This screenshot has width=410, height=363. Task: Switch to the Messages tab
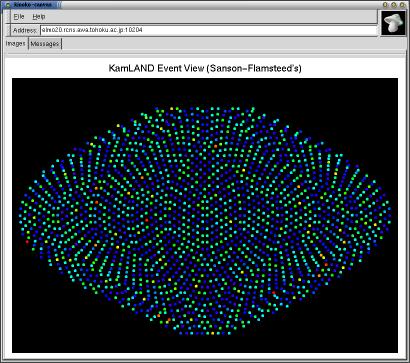pos(45,44)
